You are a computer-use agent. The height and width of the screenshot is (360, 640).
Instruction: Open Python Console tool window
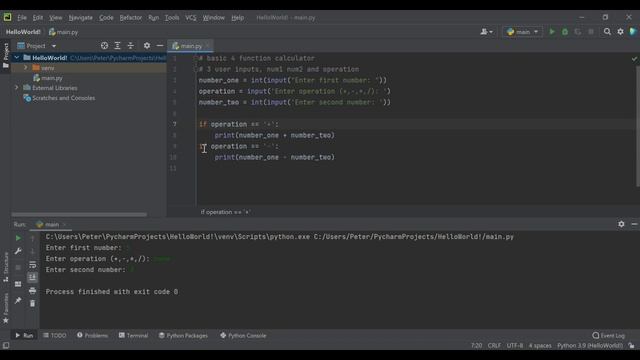(243, 336)
